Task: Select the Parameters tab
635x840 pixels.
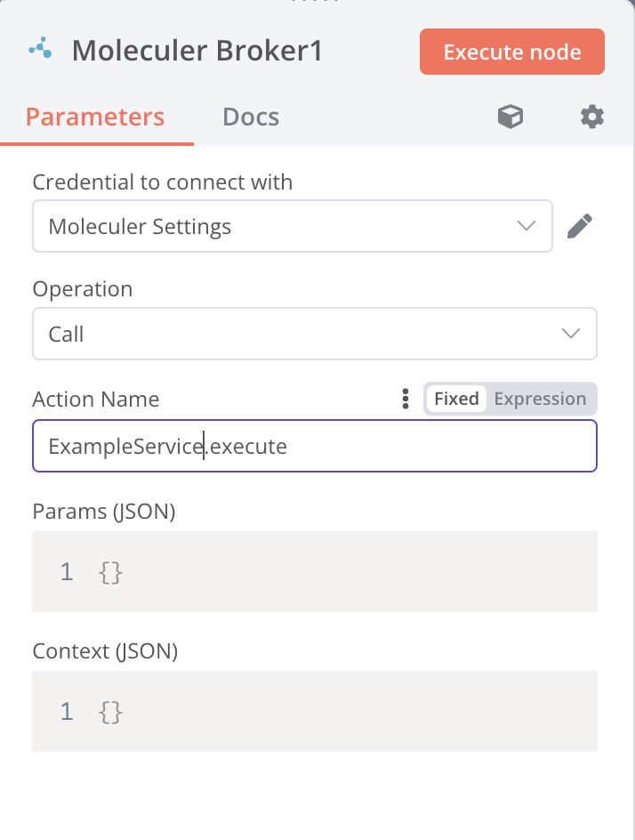Action: 95,117
